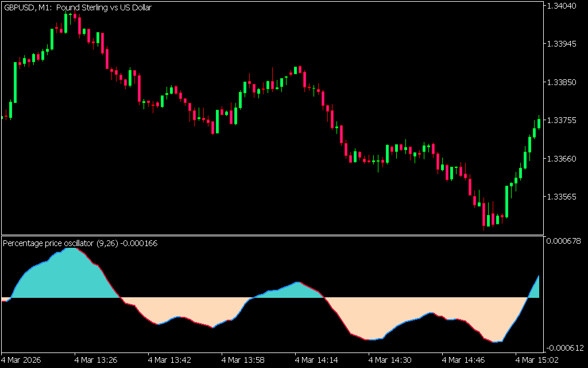The height and width of the screenshot is (368, 588).
Task: Select the 4 Mar 13:26 time marker
Action: (x=95, y=360)
